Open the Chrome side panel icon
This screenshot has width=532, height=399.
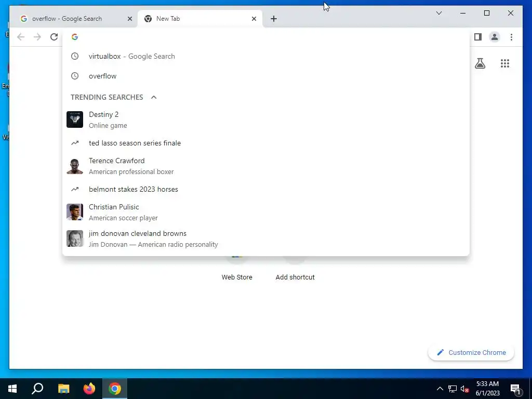pos(478,37)
